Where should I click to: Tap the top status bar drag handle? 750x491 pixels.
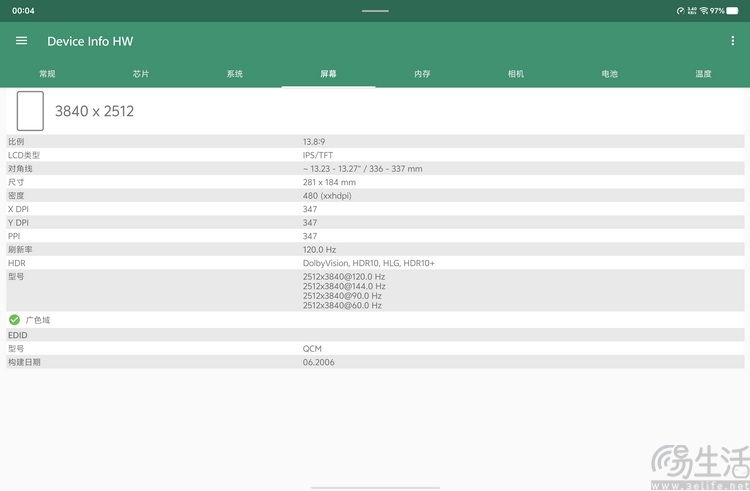[x=375, y=11]
